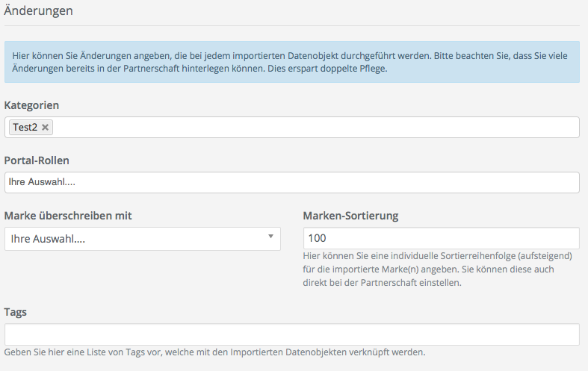Click the Kategorien field label
Image resolution: width=588 pixels, height=371 pixels.
[31, 105]
